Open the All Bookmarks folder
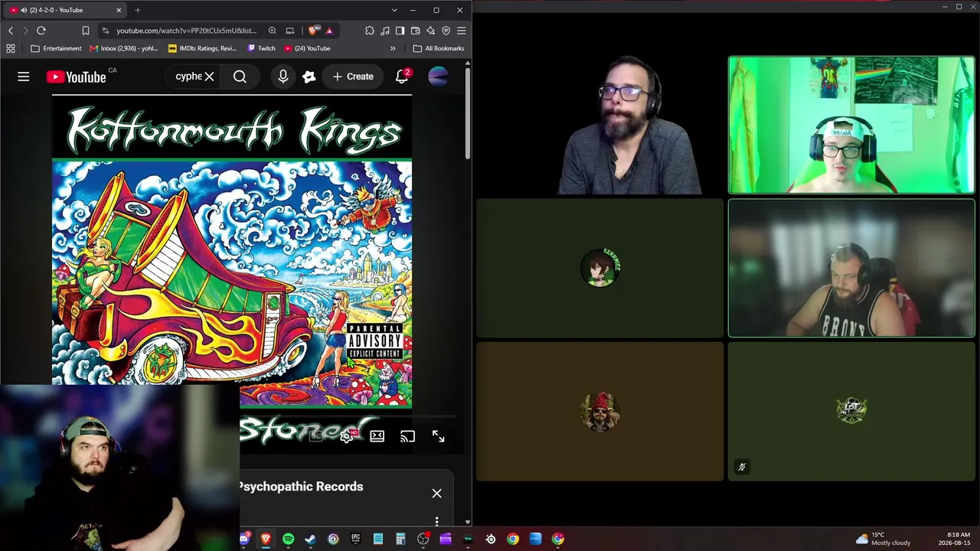The height and width of the screenshot is (551, 980). 439,48
